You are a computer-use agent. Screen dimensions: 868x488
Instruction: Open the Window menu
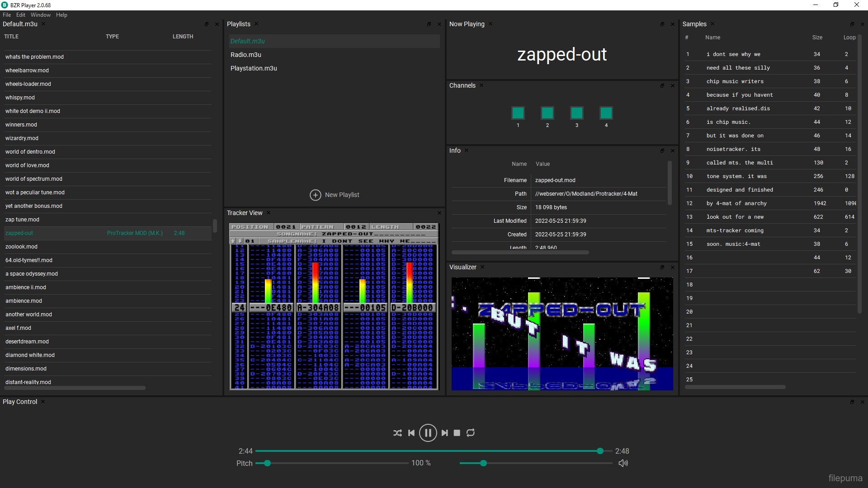[x=40, y=15]
